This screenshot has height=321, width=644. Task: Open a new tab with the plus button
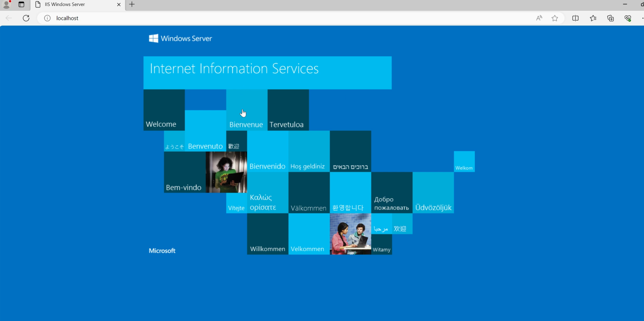132,5
